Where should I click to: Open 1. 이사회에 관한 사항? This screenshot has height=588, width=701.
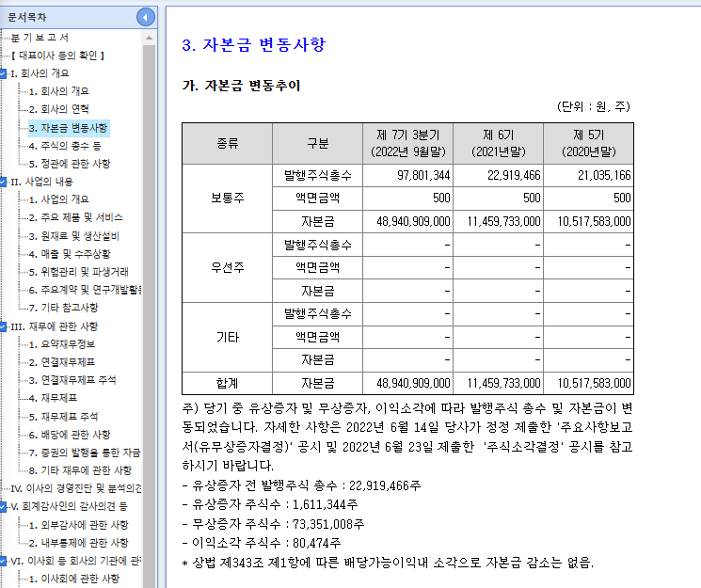pos(74,579)
